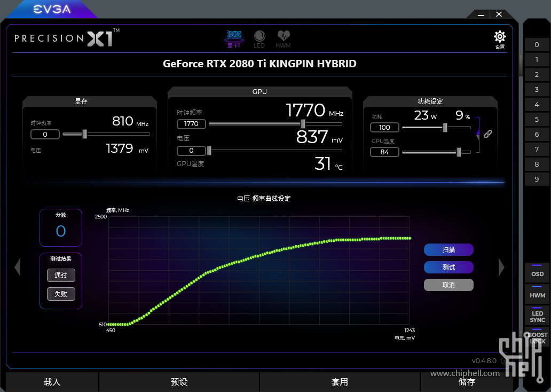The image size is (551, 392).
Task: Click the last point on the voltage-frequency curve
Action: pyautogui.click(x=410, y=238)
